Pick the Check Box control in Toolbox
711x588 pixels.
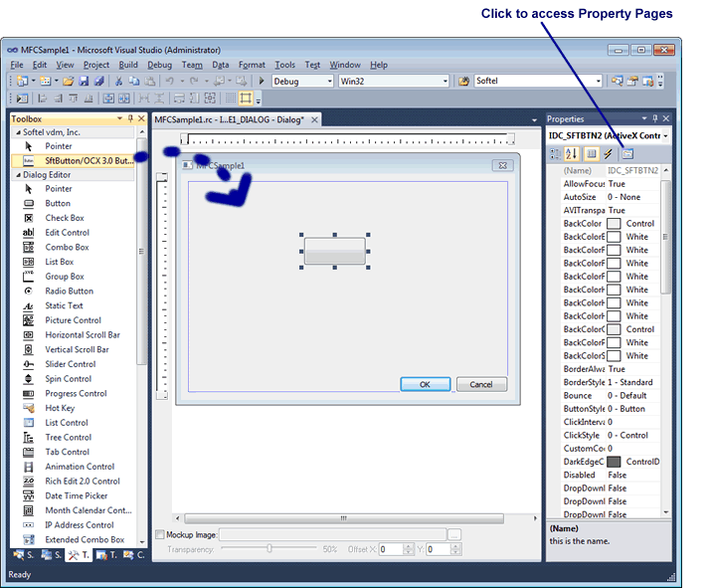[x=65, y=218]
